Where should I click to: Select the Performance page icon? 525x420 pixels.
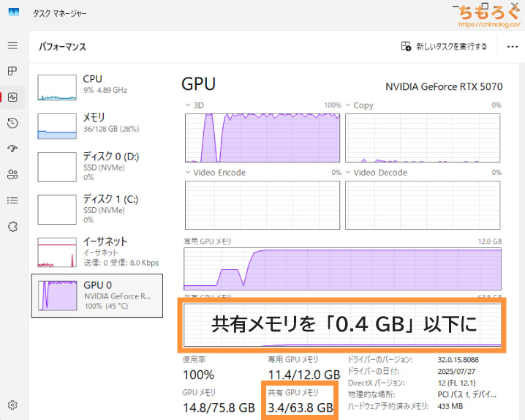tap(12, 97)
